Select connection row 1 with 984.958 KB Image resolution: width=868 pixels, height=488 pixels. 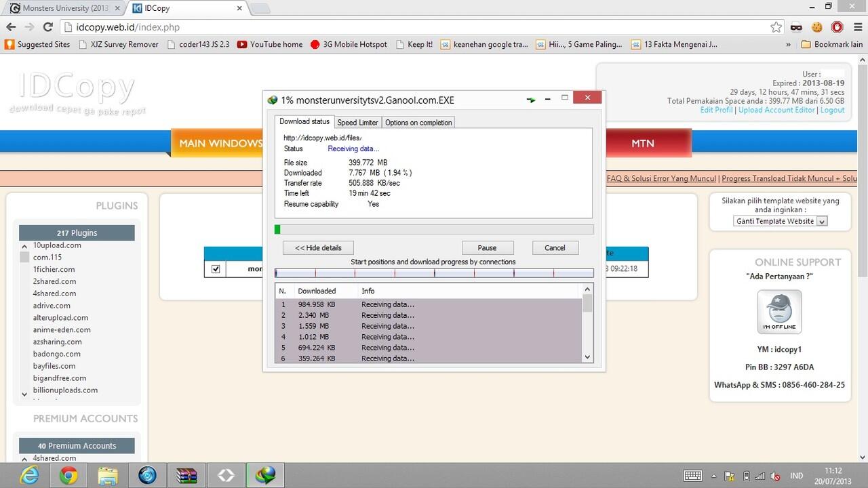click(x=429, y=304)
